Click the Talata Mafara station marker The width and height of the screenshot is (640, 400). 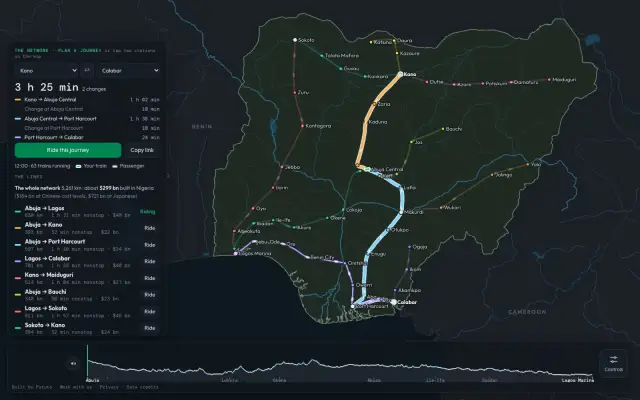click(x=322, y=56)
